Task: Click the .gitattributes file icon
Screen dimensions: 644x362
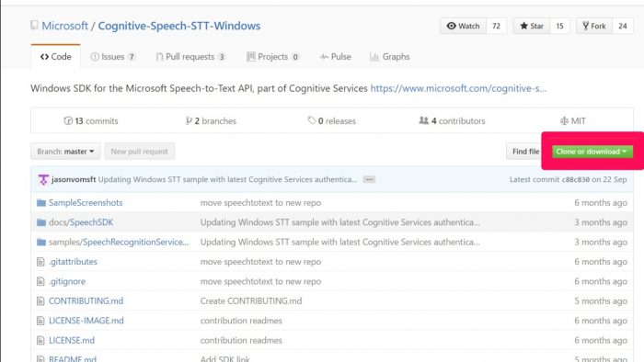Action: [x=40, y=262]
